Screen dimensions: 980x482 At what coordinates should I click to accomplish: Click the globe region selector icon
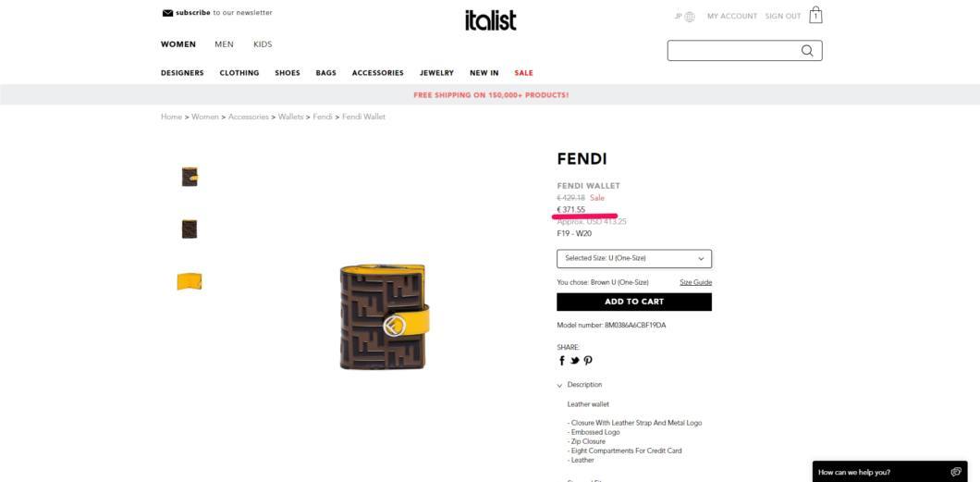pos(690,17)
